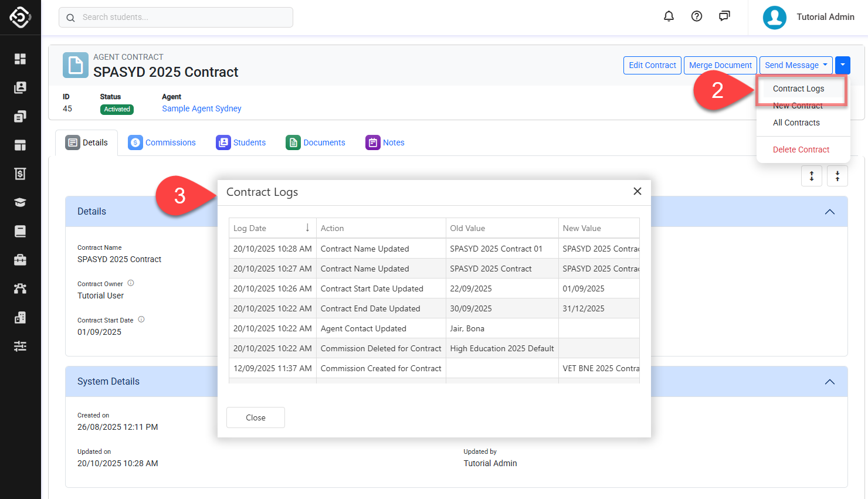Click the Search students input field
Image resolution: width=868 pixels, height=499 pixels.
[176, 17]
